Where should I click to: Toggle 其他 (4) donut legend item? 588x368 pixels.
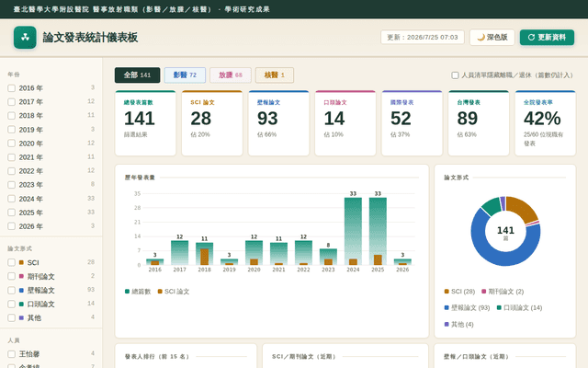pyautogui.click(x=458, y=325)
